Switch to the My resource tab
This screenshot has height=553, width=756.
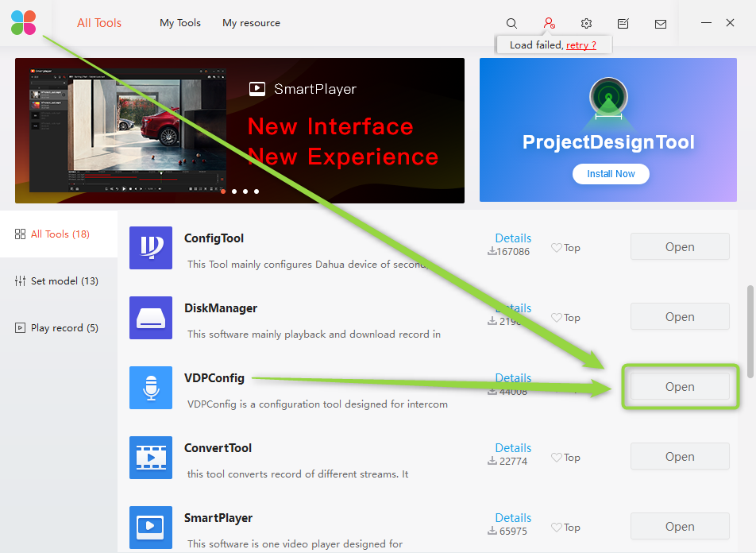click(251, 23)
